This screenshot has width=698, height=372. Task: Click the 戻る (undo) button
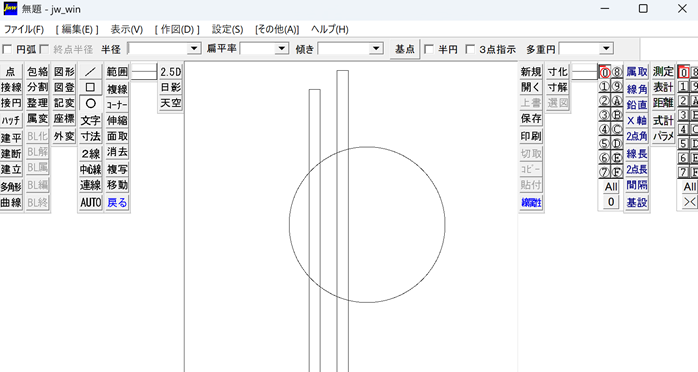pos(117,202)
